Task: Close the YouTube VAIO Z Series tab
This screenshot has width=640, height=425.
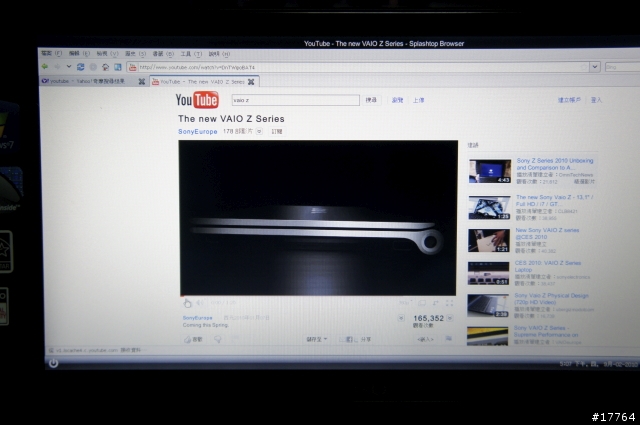Action: (x=251, y=82)
